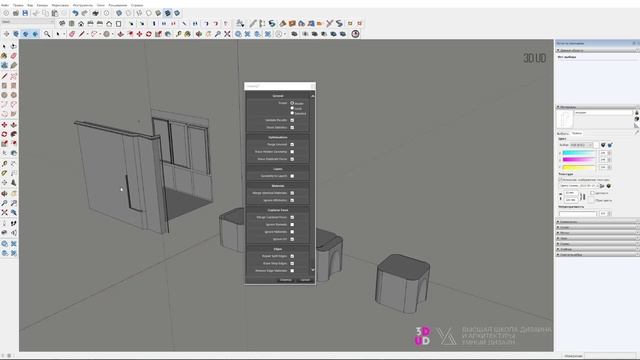Open the Камера menu
640x360 pixels.
pos(42,5)
